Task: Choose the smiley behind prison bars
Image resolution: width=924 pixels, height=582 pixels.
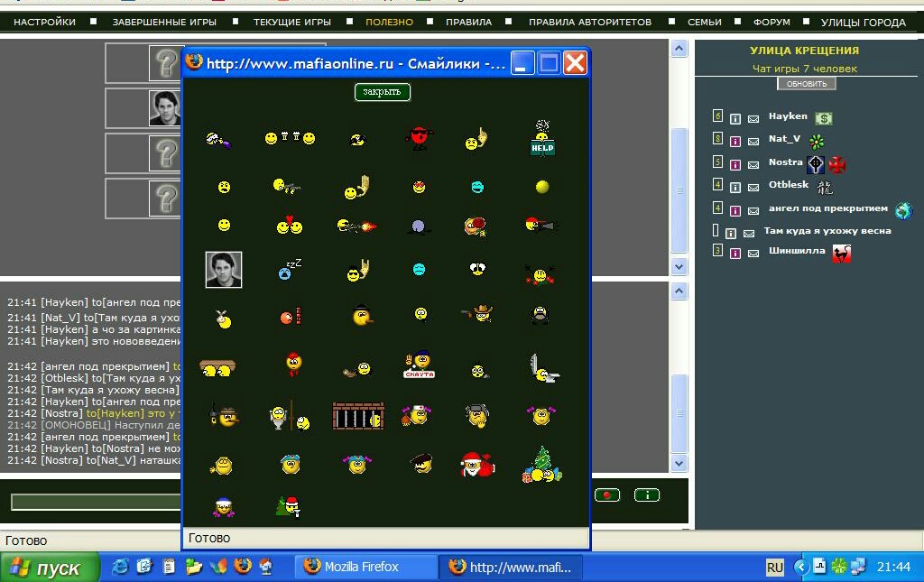Action: pyautogui.click(x=358, y=416)
